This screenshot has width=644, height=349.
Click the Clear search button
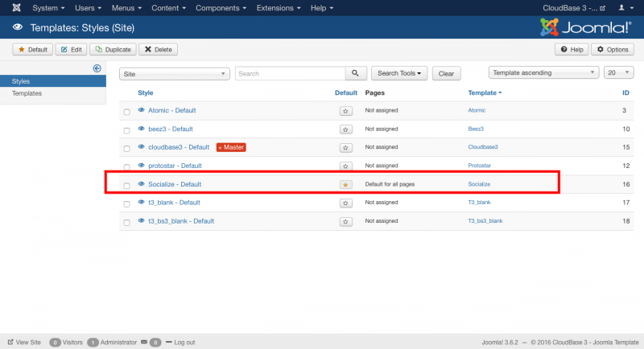(x=446, y=73)
